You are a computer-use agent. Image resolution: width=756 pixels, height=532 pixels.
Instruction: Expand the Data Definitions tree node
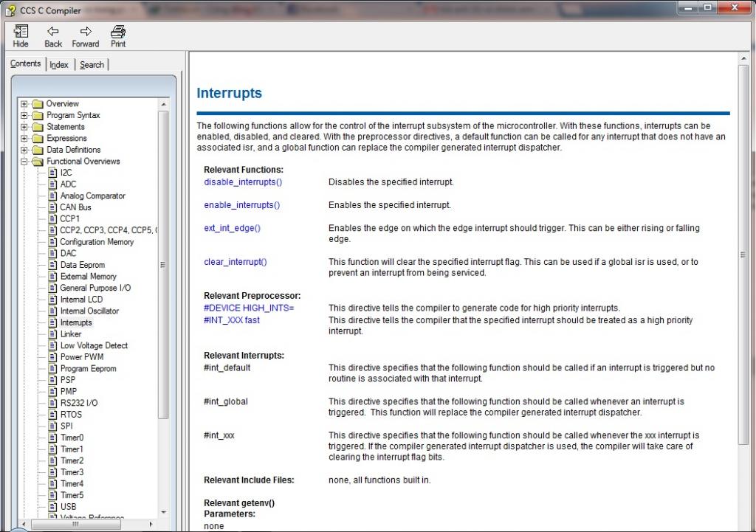[24, 151]
